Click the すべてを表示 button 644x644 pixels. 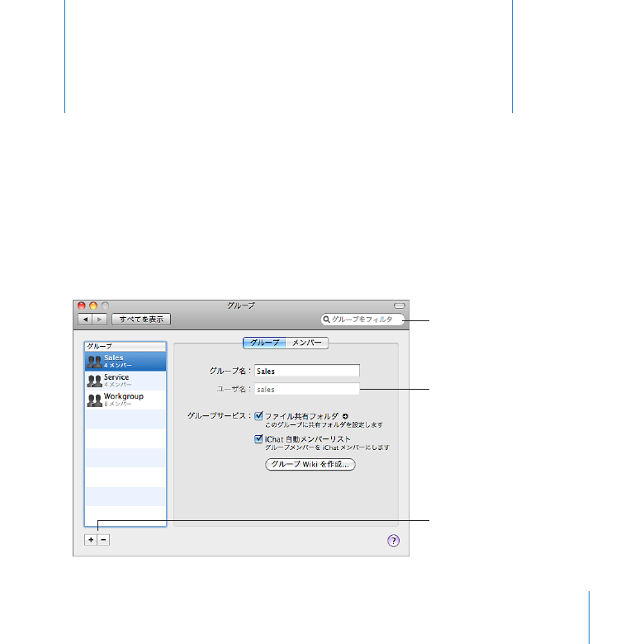point(141,320)
